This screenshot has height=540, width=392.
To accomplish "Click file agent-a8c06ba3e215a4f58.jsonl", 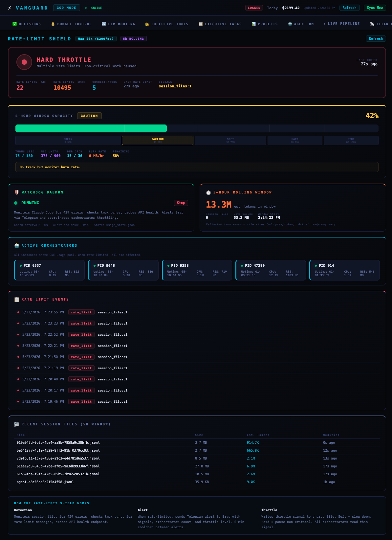I will tap(45, 482).
